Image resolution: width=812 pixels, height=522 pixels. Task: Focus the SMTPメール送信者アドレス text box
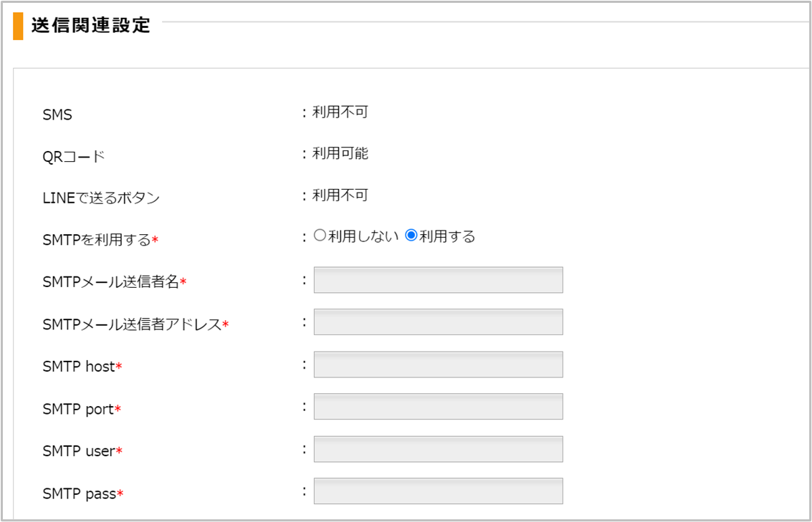click(x=438, y=322)
